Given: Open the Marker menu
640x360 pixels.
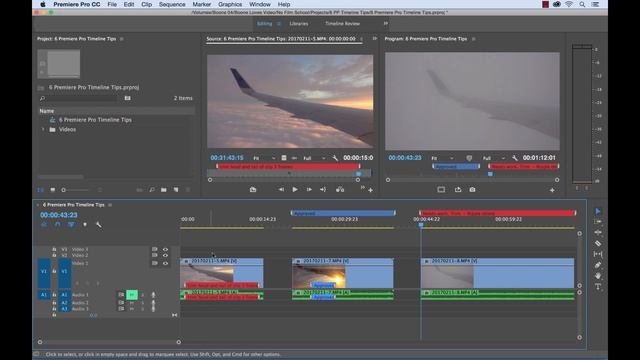Looking at the screenshot, I should 202,4.
